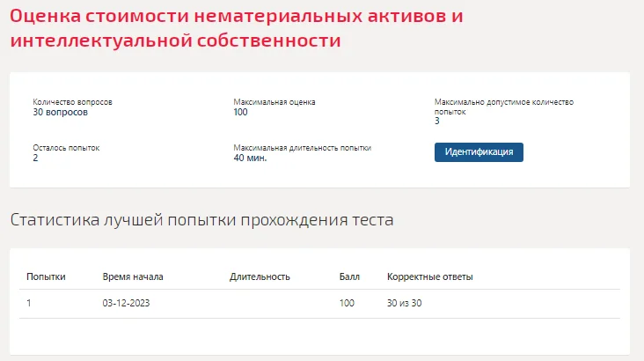
Task: Click the Попытки column header
Action: (x=46, y=276)
